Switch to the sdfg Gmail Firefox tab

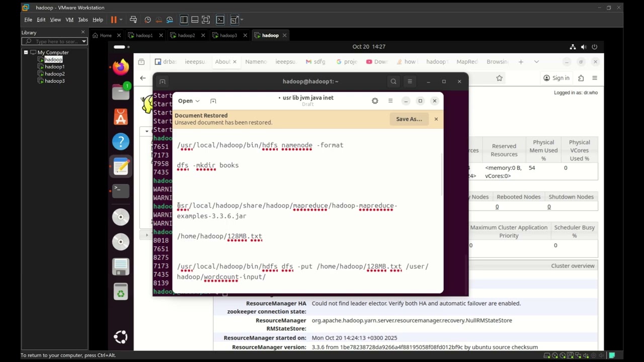pos(316,62)
